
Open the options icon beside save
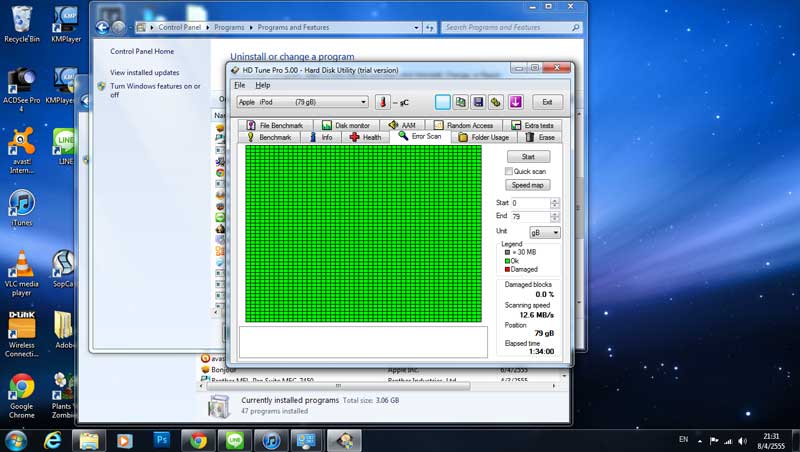coord(496,102)
